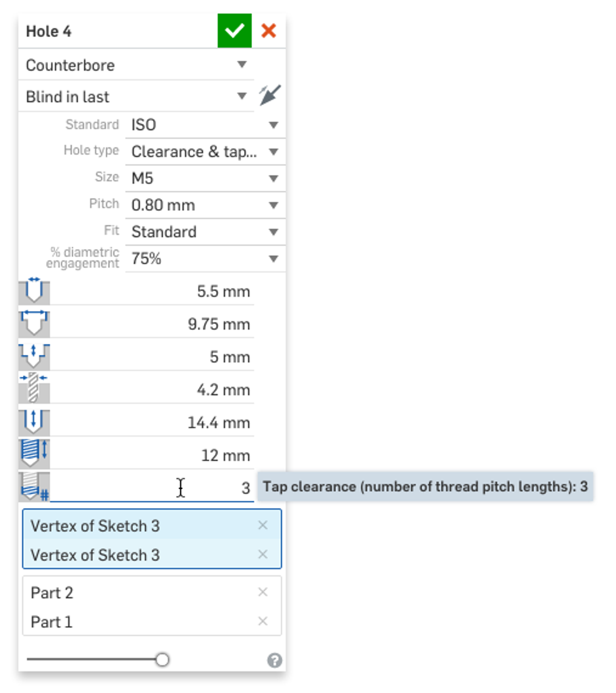Click the counterbore depth icon
The width and height of the screenshot is (616, 693).
tap(34, 356)
